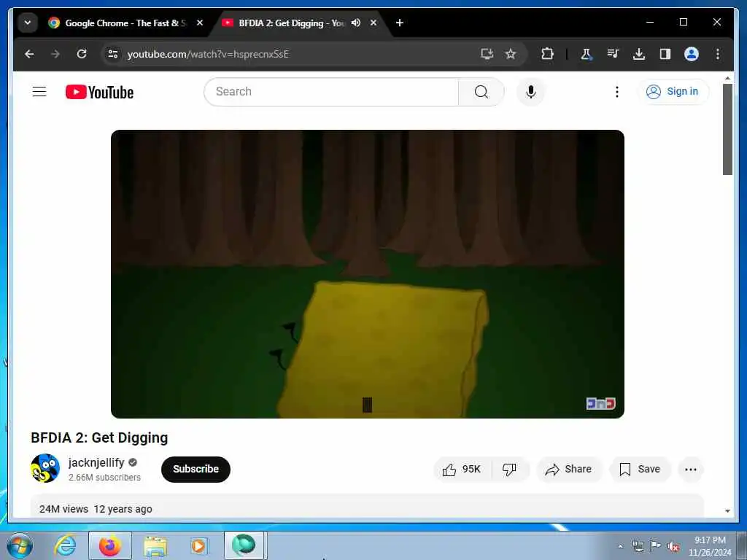The width and height of the screenshot is (747, 560).
Task: Click the channel watermark in video corner
Action: [601, 403]
